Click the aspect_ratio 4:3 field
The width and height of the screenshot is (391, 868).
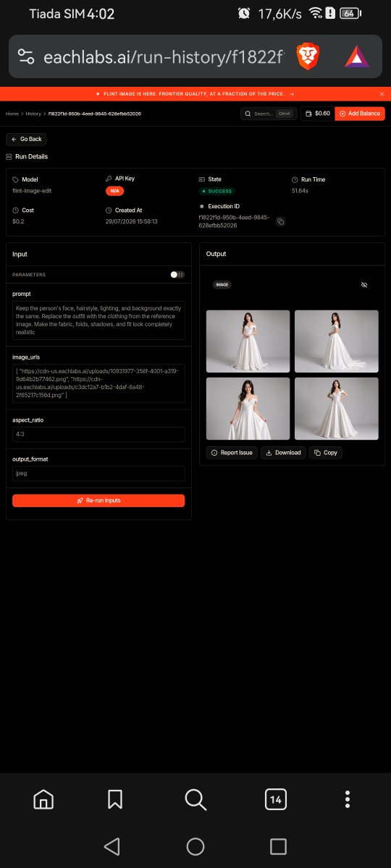pos(98,434)
